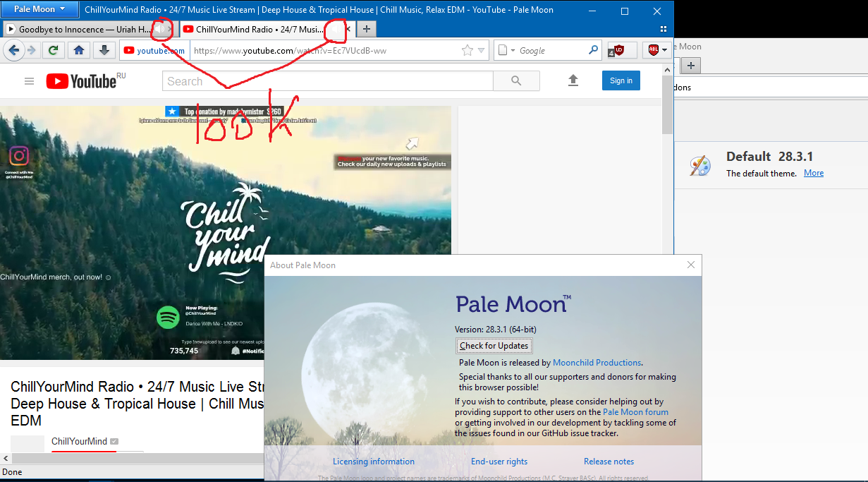Minimize the Pale Moon window
Viewport: 868px width, 482px height.
(x=592, y=11)
